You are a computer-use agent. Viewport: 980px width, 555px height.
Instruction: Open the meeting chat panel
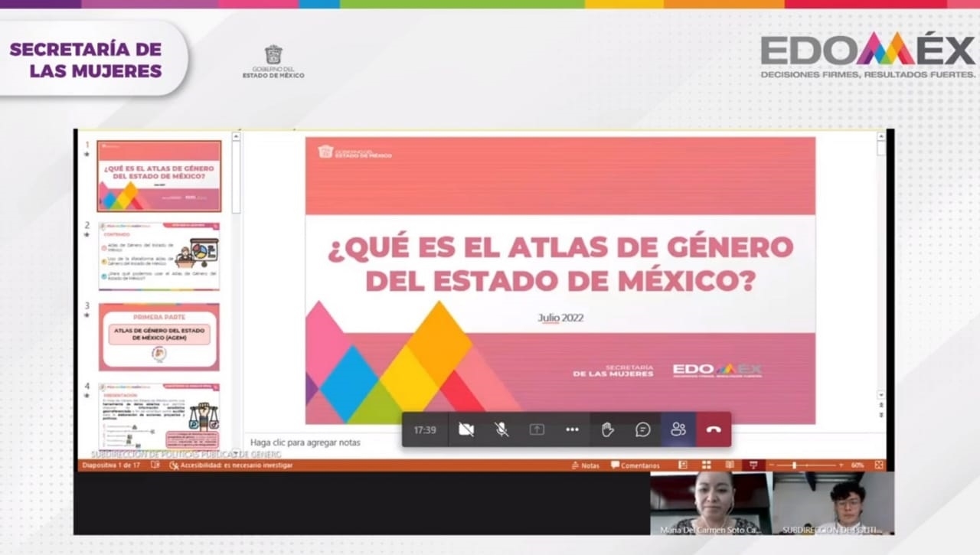[x=643, y=429]
